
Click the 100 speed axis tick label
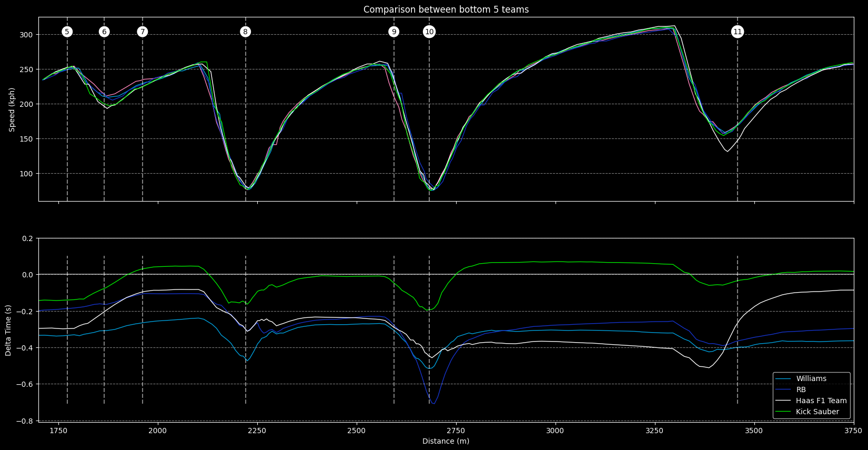(x=27, y=174)
